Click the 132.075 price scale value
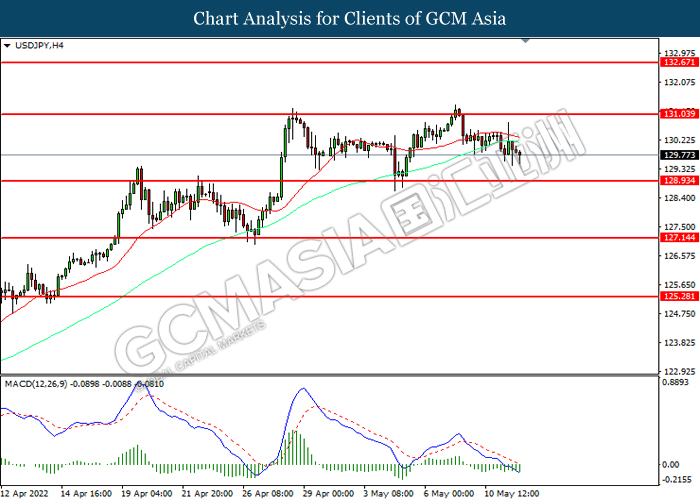Viewport: 700px width, 500px height. (x=680, y=82)
